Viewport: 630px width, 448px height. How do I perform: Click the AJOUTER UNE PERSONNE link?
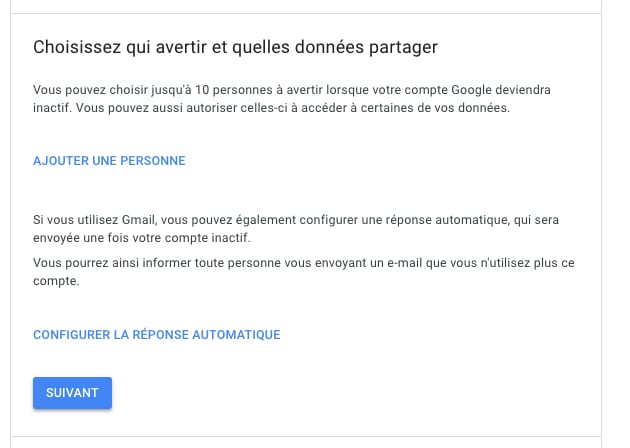pyautogui.click(x=109, y=161)
